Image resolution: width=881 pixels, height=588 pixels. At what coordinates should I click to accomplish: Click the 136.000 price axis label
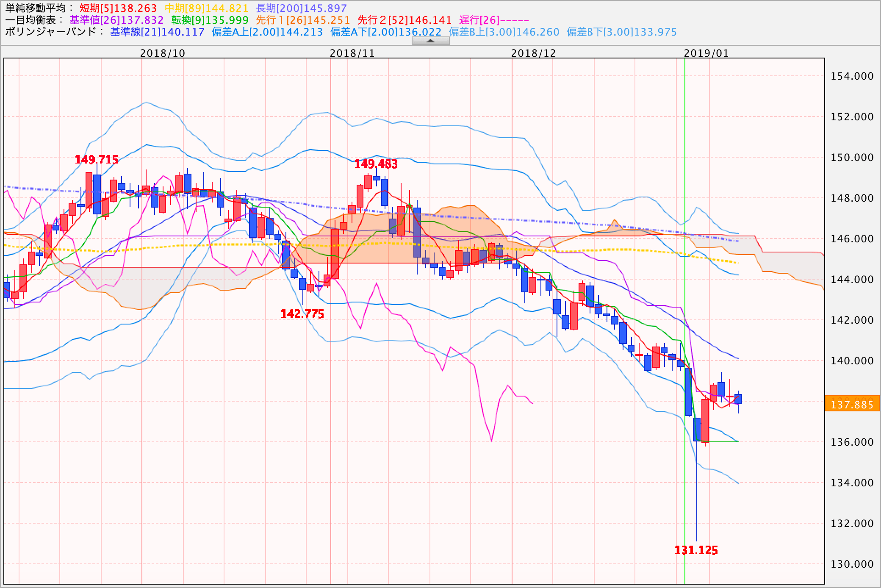coord(852,442)
